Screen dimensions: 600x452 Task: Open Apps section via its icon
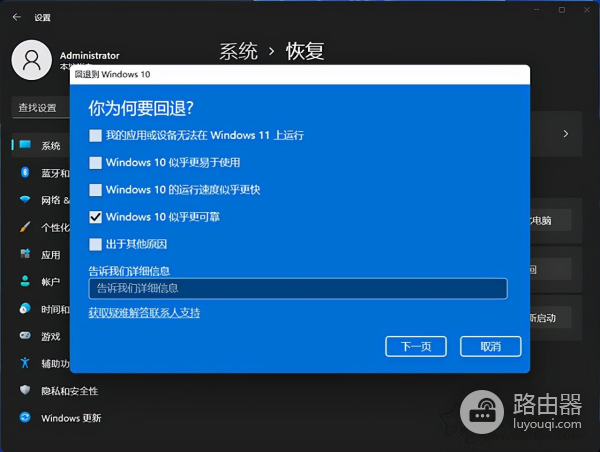25,254
